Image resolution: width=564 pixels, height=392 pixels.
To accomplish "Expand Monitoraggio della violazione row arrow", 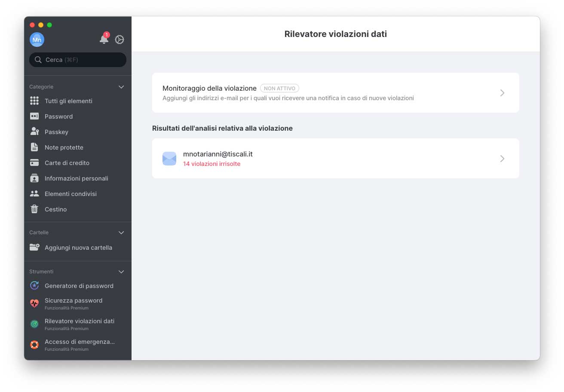I will point(502,93).
